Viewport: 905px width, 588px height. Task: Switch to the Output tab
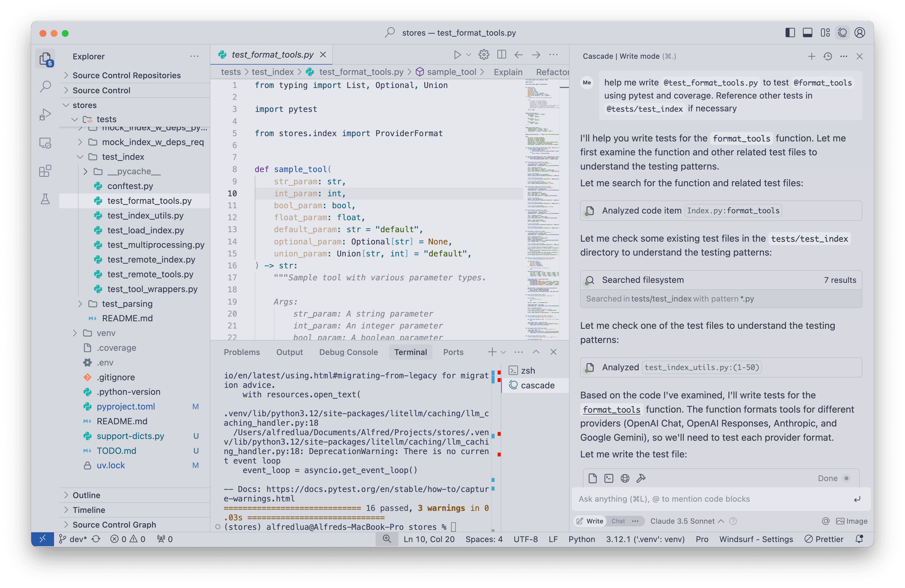coord(289,352)
